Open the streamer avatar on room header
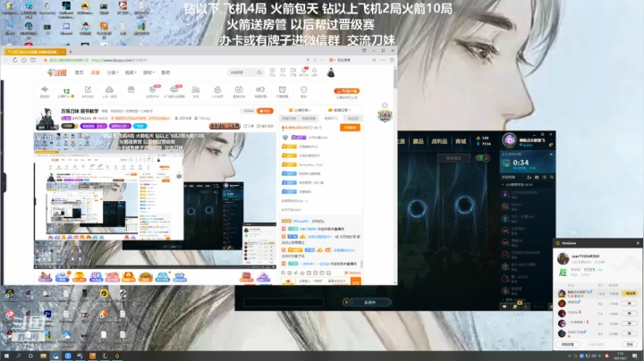 [46, 119]
